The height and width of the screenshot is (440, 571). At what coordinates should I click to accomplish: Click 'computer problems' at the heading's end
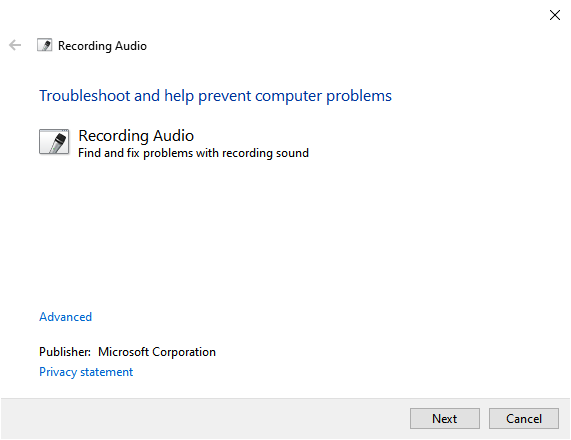point(323,96)
